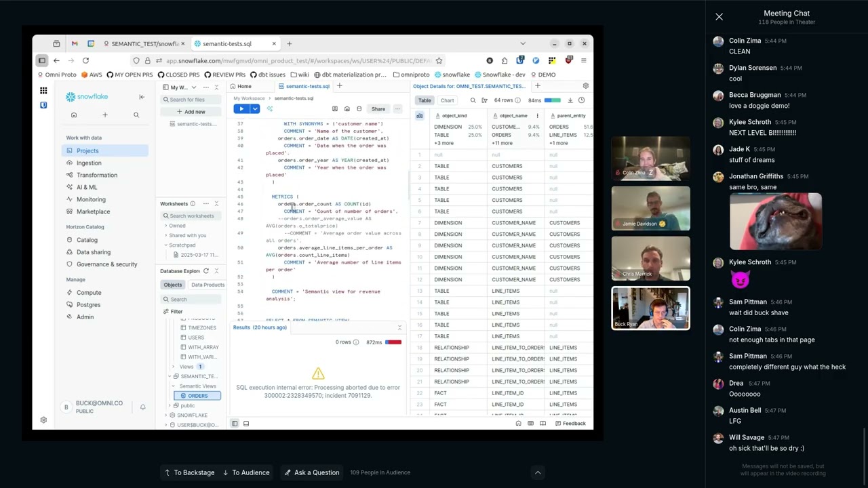
Task: Bookmark this page with the star icon
Action: coord(439,61)
